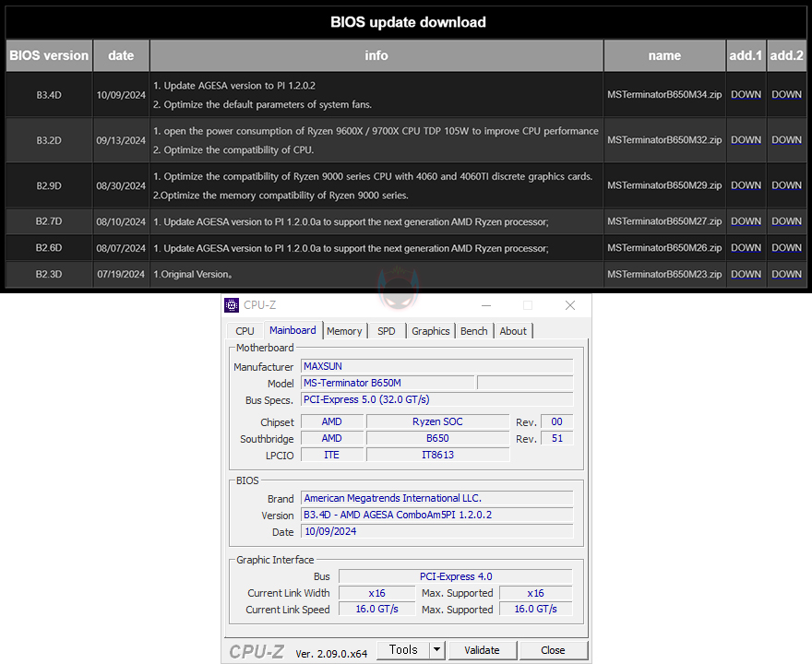Click file name MSTerminatorB650M29.zip
Viewport: 812px width, 664px height.
tap(664, 185)
